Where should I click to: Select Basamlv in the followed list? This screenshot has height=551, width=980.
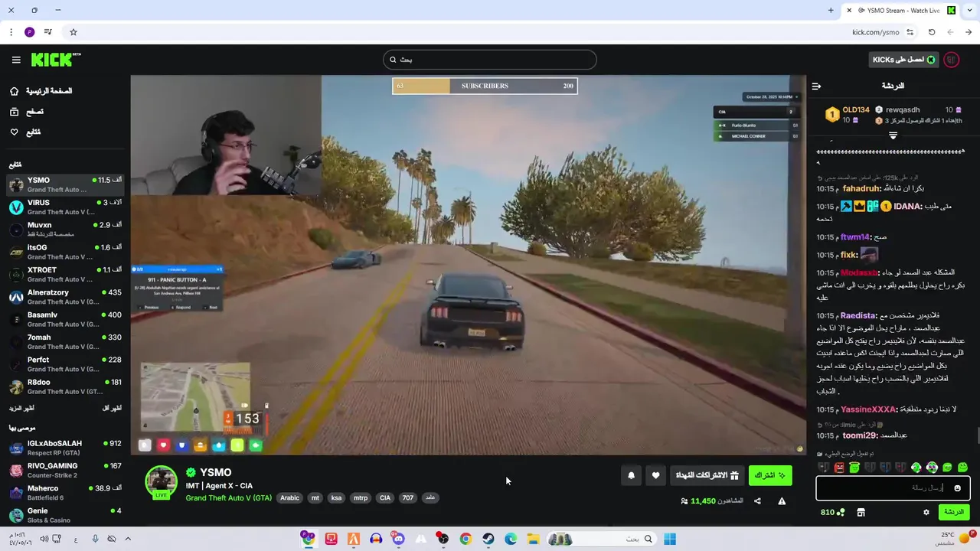65,319
